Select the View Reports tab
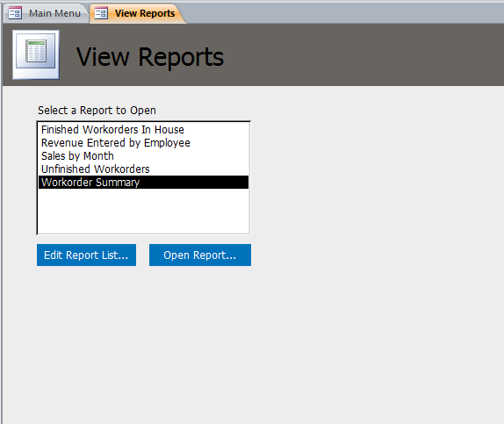This screenshot has height=424, width=504. point(138,13)
